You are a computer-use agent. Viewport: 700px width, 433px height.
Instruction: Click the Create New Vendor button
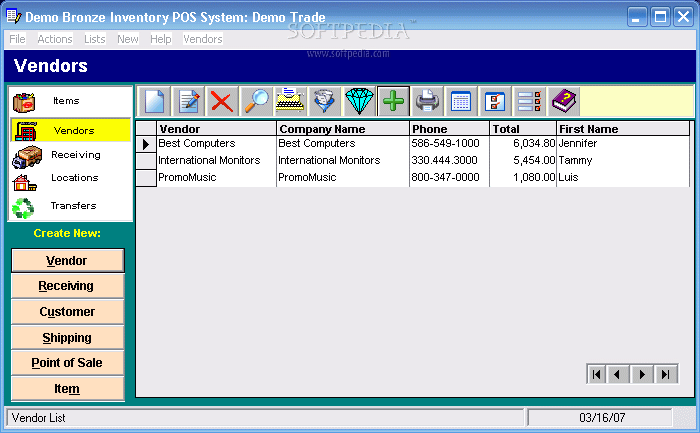[x=67, y=261]
